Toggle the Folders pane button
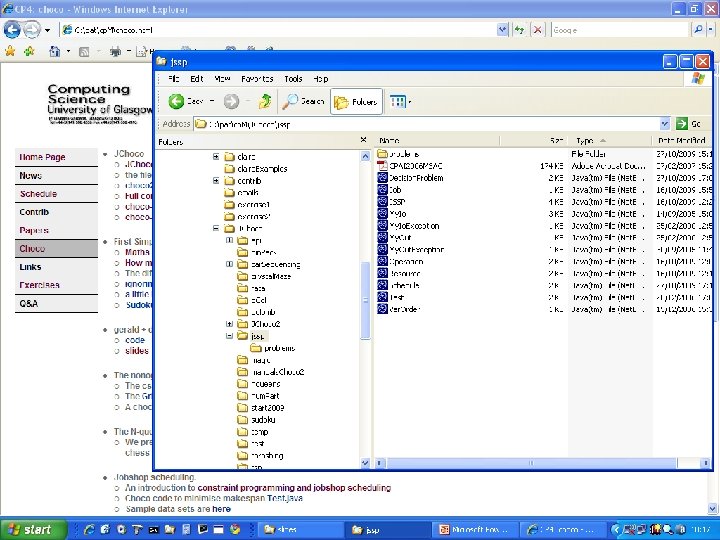 [x=356, y=101]
